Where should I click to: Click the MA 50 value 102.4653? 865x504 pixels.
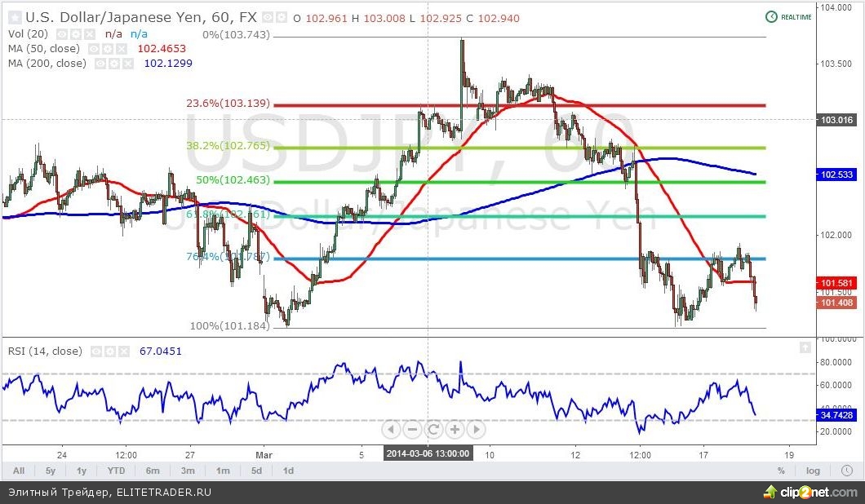click(162, 49)
